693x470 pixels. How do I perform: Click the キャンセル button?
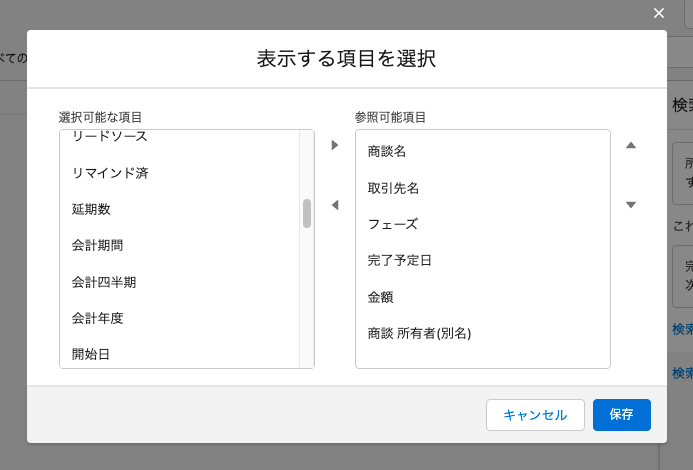535,415
